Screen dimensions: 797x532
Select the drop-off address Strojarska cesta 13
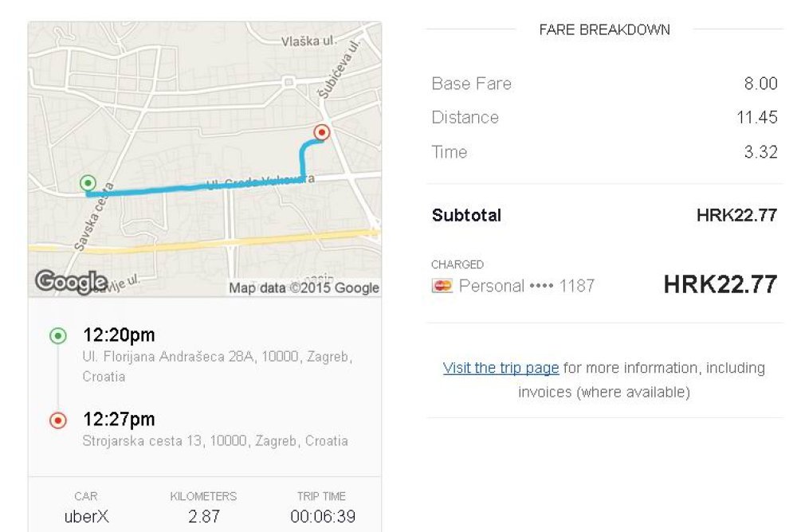[x=214, y=440]
